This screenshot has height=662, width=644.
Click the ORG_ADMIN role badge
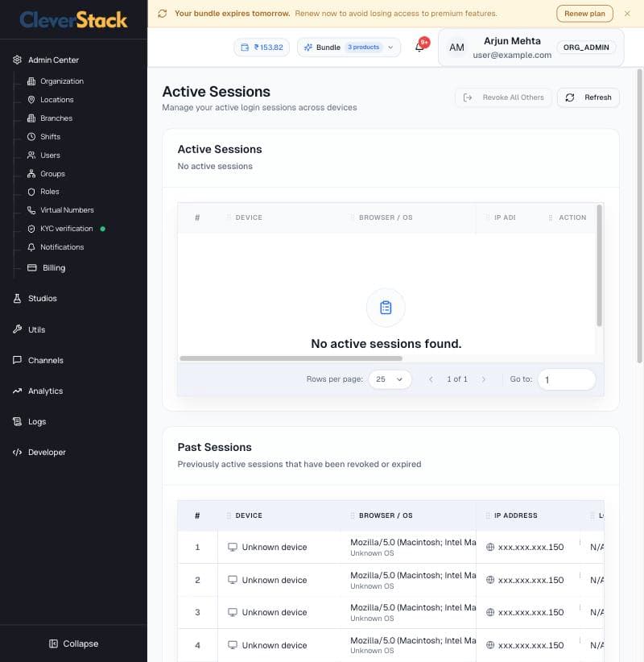pyautogui.click(x=586, y=48)
